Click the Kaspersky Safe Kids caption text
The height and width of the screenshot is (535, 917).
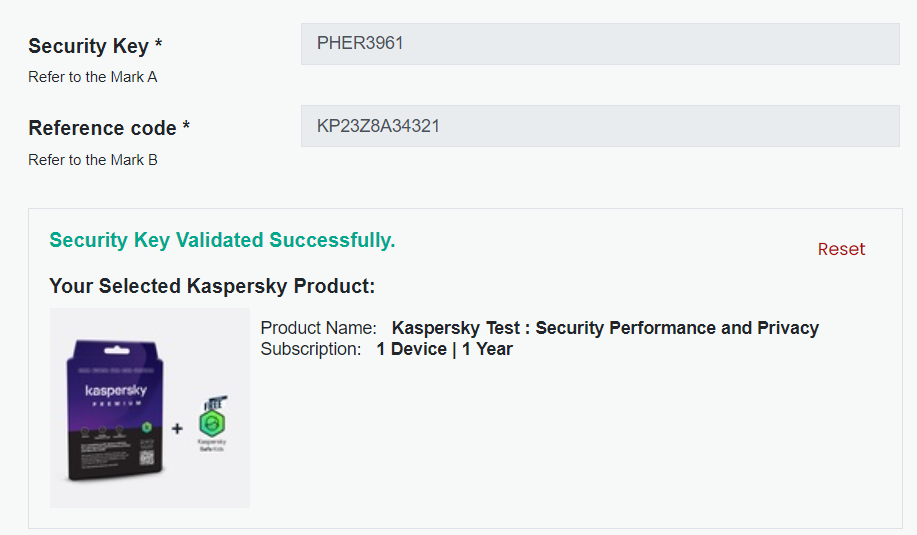click(212, 445)
